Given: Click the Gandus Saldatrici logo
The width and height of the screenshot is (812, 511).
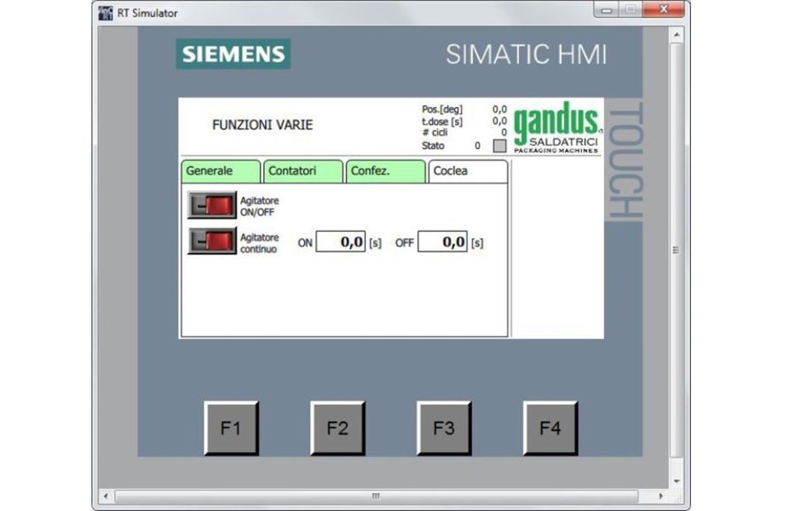Looking at the screenshot, I should click(x=556, y=128).
